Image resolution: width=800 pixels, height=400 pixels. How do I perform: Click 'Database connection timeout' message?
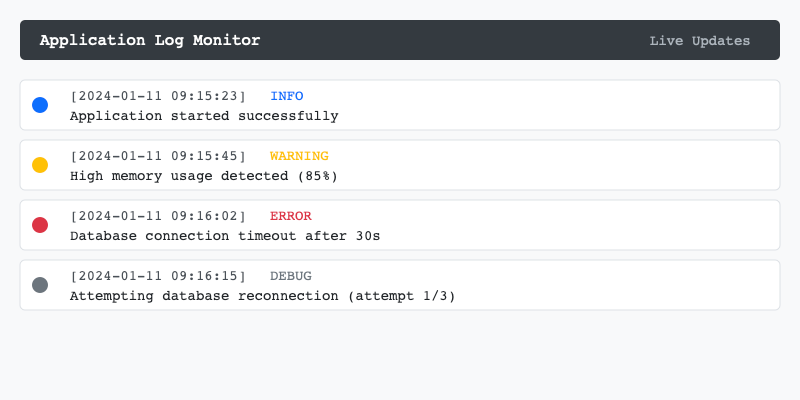(225, 236)
